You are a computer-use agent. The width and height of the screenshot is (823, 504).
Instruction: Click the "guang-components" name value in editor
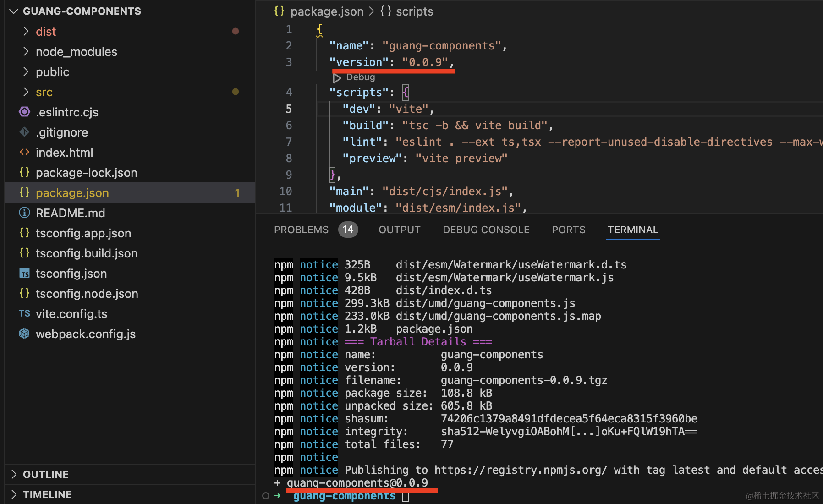[441, 46]
